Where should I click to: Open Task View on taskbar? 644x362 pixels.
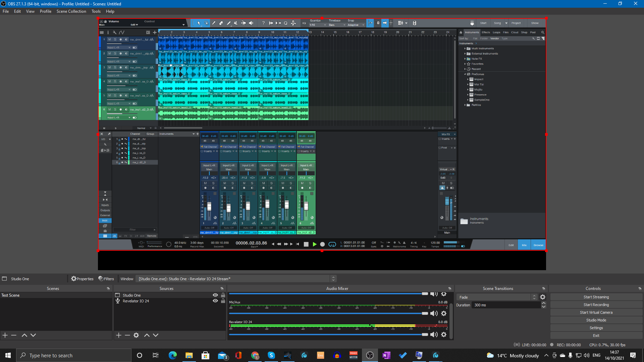pyautogui.click(x=156, y=355)
